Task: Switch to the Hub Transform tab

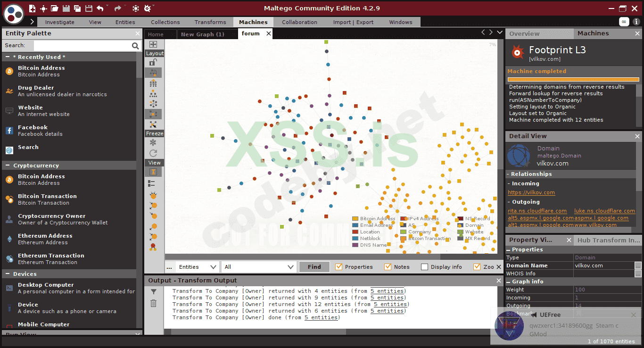Action: click(x=608, y=240)
